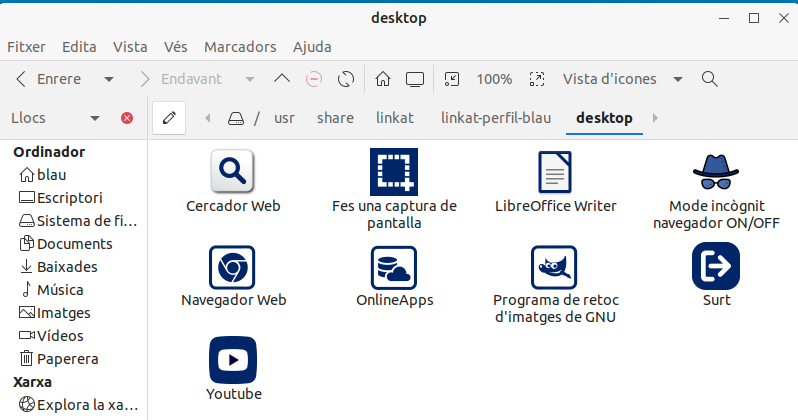Close the Llocs side panel
The height and width of the screenshot is (420, 798).
pyautogui.click(x=127, y=118)
